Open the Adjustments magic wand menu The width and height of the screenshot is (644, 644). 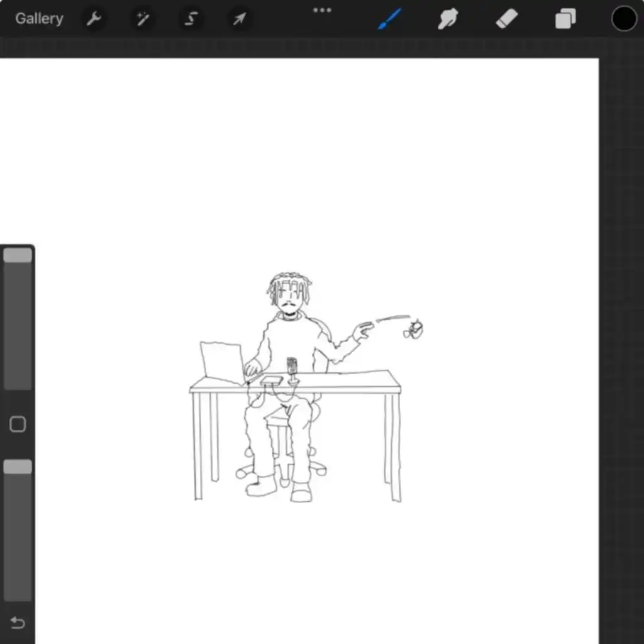143,18
